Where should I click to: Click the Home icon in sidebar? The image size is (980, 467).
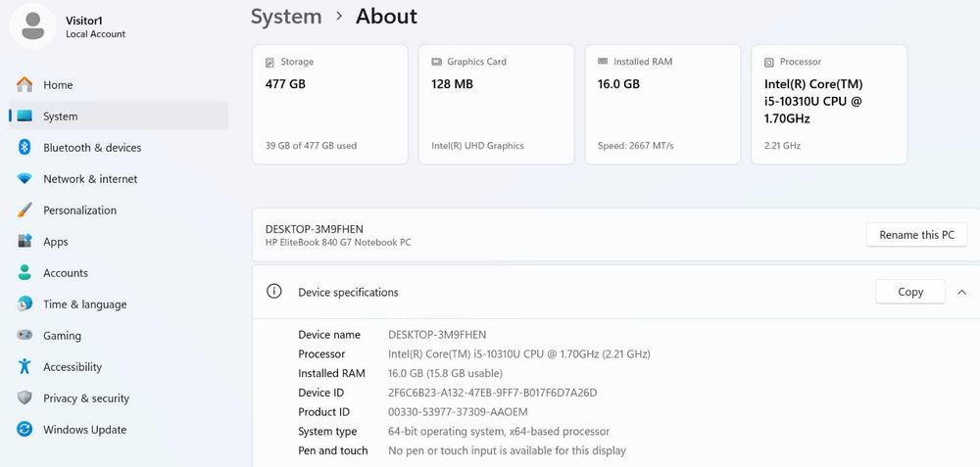pyautogui.click(x=24, y=85)
